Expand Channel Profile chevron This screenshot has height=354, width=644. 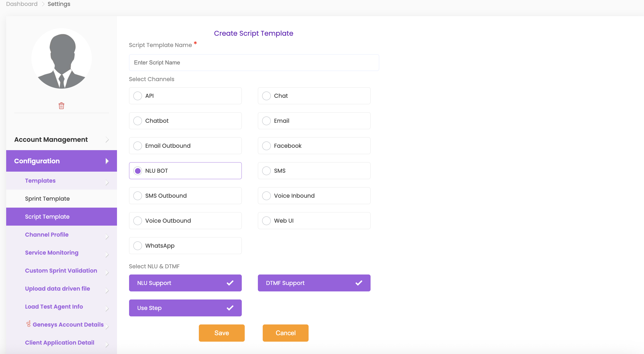(107, 236)
